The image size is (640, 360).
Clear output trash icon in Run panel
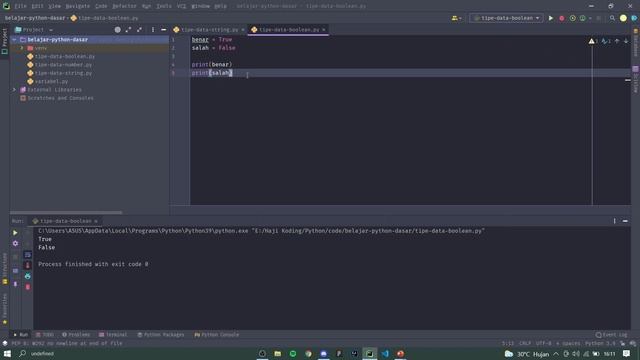[x=28, y=287]
